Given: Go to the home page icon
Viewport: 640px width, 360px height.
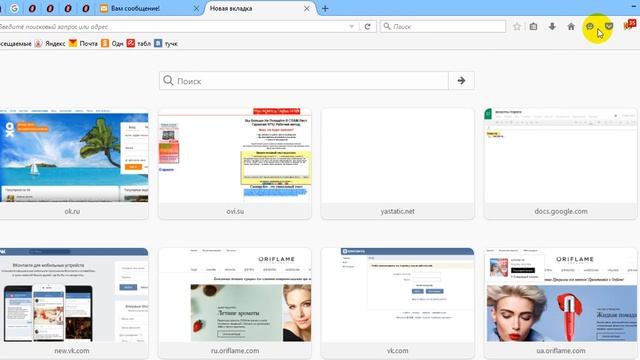Looking at the screenshot, I should (x=571, y=27).
